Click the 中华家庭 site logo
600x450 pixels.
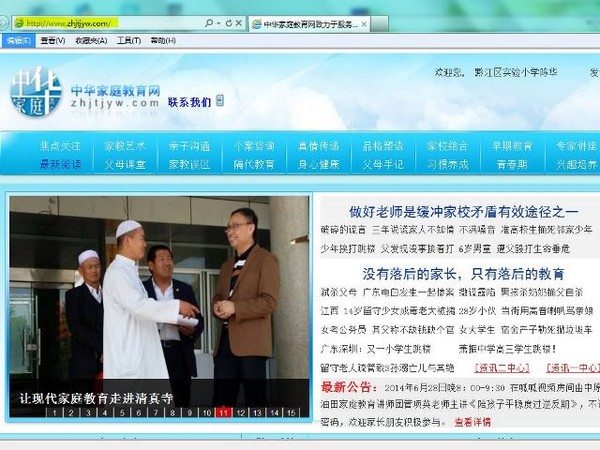pos(36,91)
